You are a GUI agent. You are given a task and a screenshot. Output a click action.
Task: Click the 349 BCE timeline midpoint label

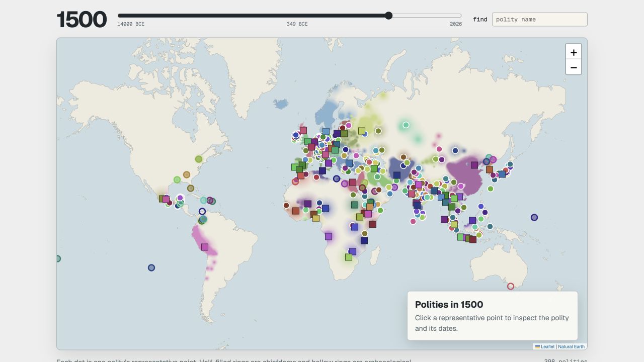coord(297,24)
